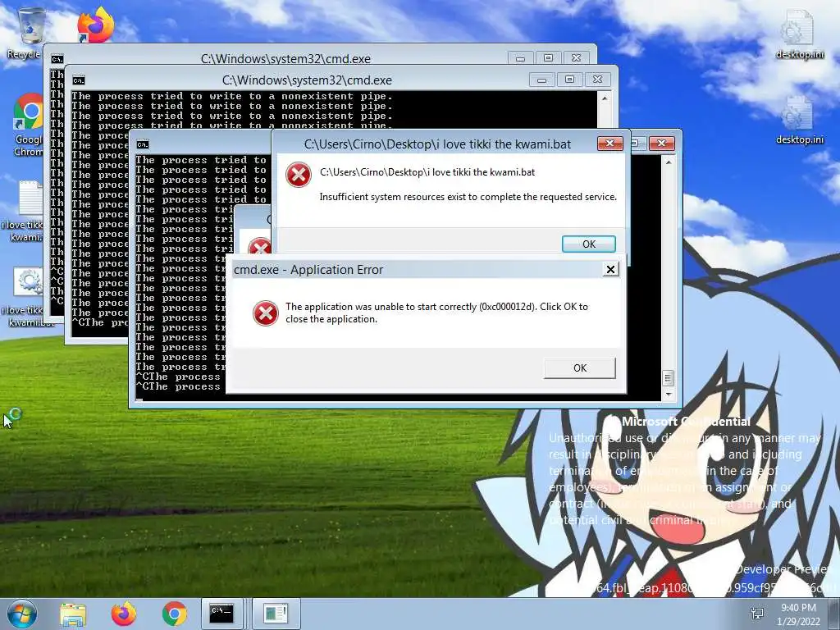840x630 pixels.
Task: Close the rearmost cmd.exe window
Action: tap(576, 58)
